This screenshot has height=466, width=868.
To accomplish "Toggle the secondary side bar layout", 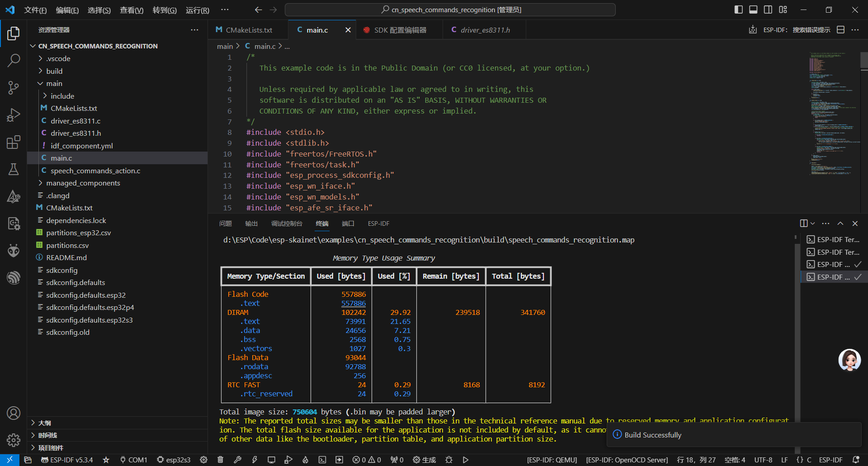I will click(768, 10).
